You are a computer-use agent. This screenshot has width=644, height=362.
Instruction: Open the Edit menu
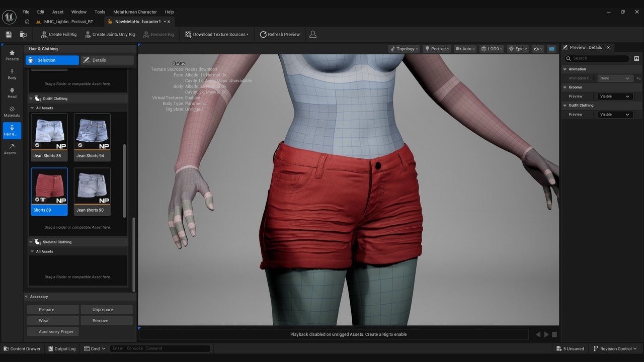pyautogui.click(x=41, y=12)
